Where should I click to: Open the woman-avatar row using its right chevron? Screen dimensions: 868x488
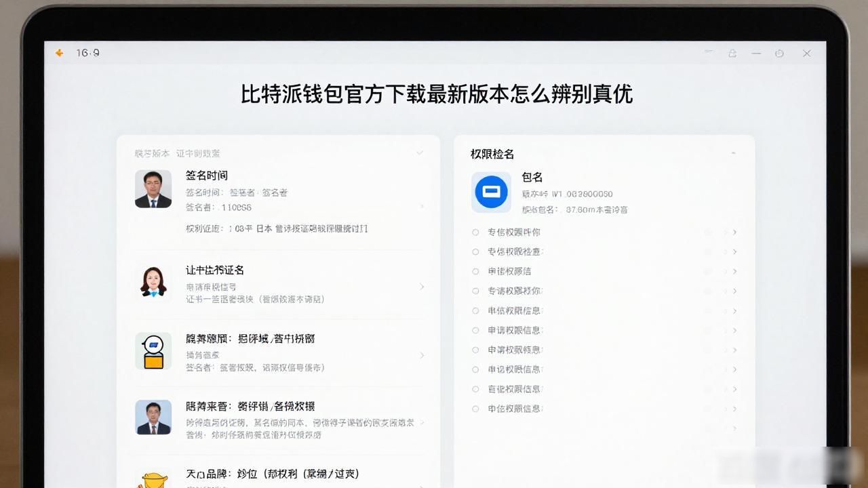coord(422,287)
